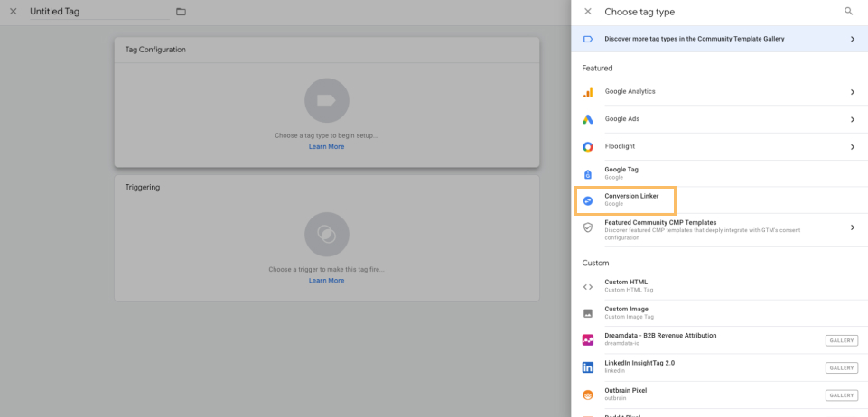Click Google Ads label
This screenshot has height=417, width=868.
(x=622, y=119)
